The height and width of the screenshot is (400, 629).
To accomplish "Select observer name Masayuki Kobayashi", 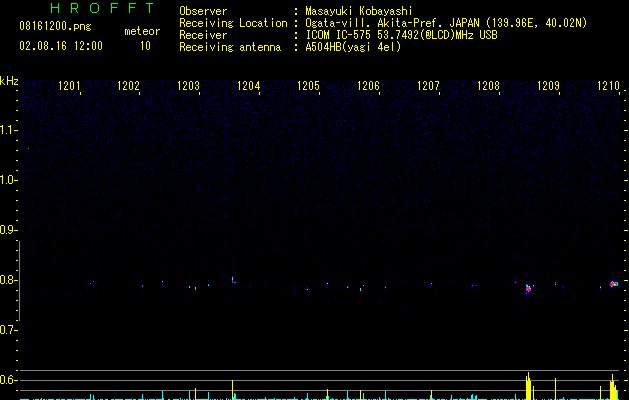I will [x=359, y=11].
